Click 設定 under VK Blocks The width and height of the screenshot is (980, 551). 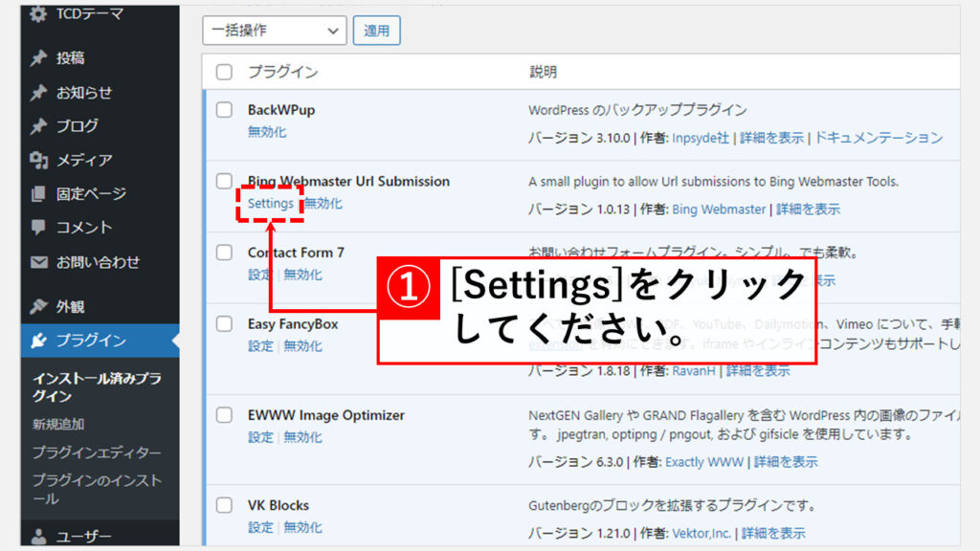[x=260, y=527]
